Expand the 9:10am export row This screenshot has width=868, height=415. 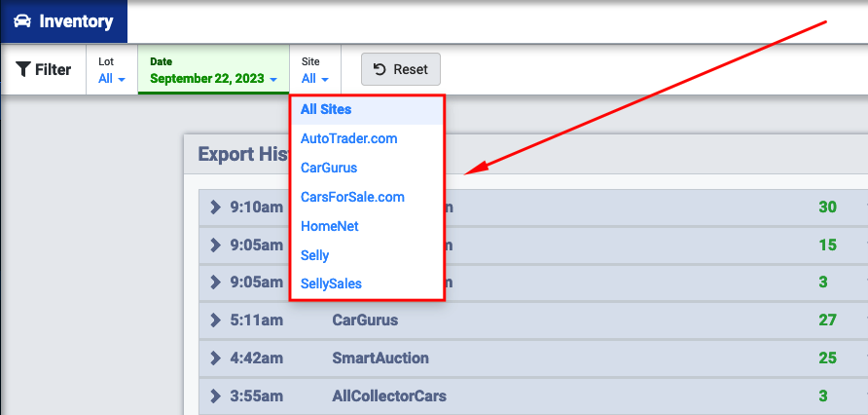[x=215, y=207]
